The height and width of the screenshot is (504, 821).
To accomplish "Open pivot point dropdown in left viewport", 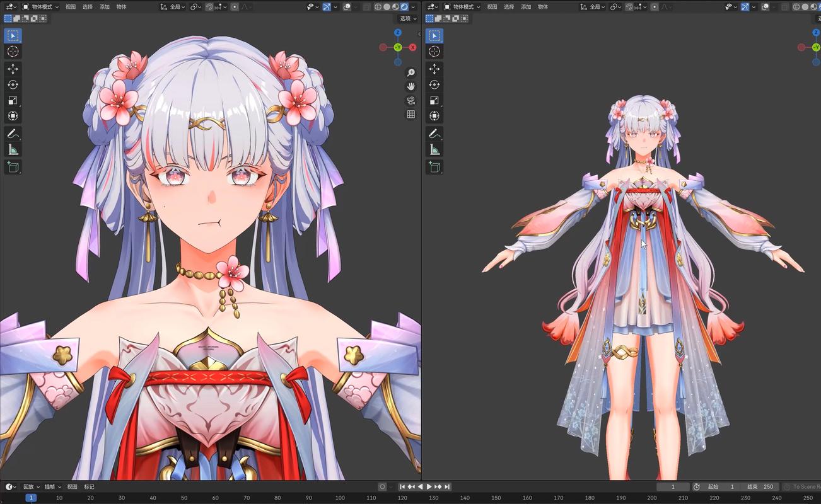I will pyautogui.click(x=195, y=7).
